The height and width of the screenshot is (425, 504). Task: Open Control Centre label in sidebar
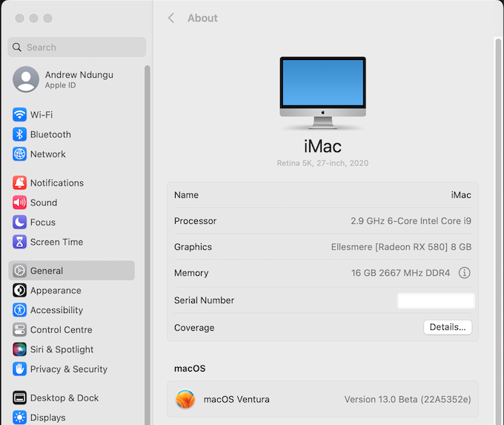click(x=61, y=330)
